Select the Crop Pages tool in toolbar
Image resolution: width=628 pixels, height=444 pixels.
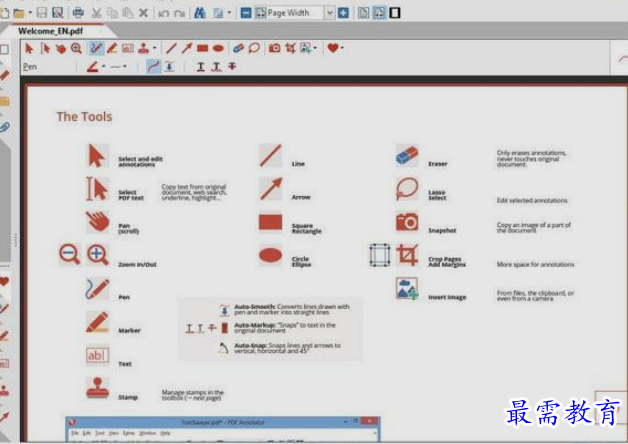click(290, 48)
